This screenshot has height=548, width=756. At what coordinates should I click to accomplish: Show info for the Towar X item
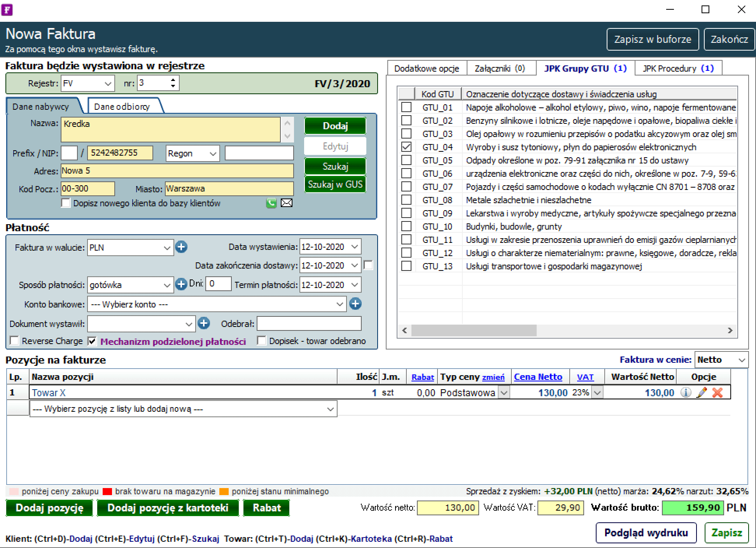pyautogui.click(x=686, y=392)
